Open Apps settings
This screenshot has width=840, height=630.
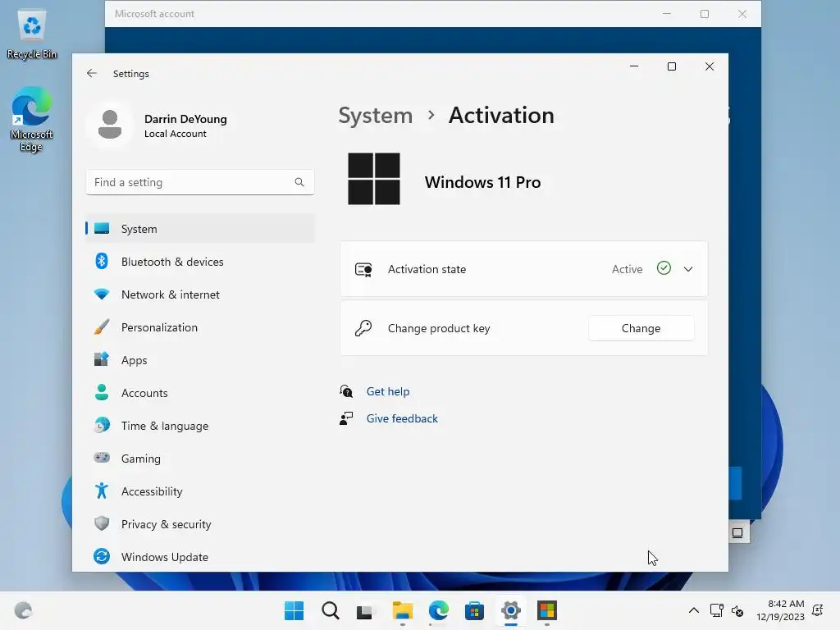tap(200, 360)
